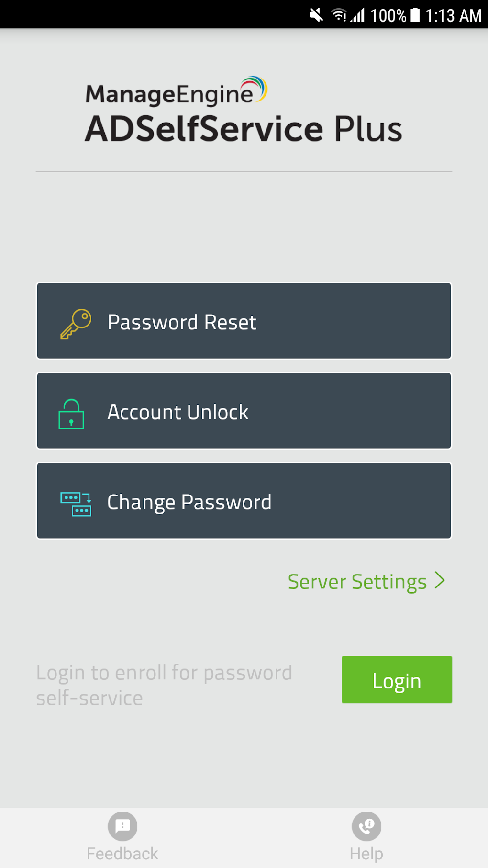Select the Change Password option
This screenshot has width=488, height=868.
coord(244,500)
